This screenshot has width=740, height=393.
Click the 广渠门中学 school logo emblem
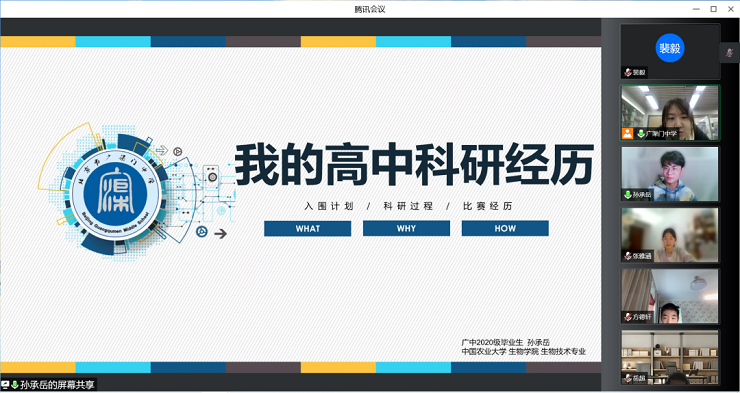[x=116, y=194]
